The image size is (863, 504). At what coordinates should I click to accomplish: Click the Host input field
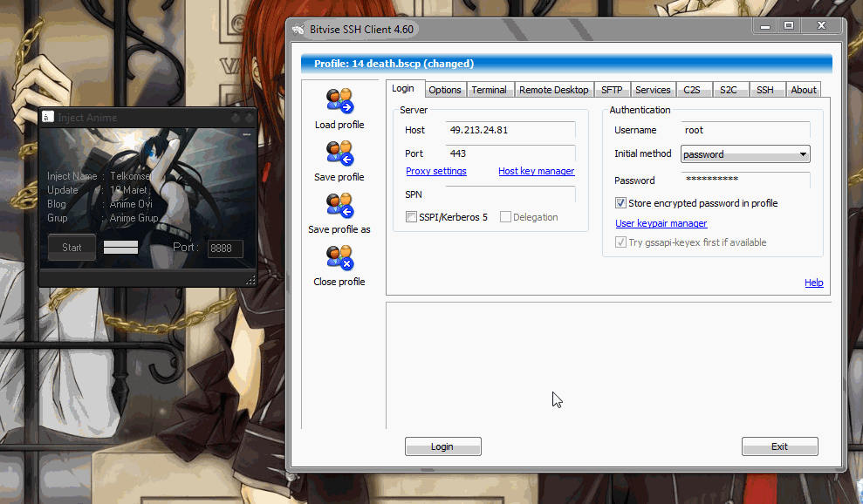[x=510, y=130]
